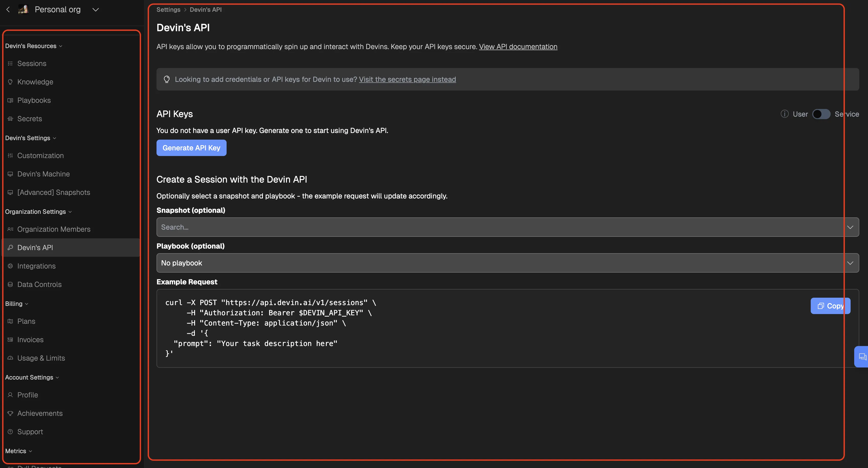Click the Usage & Limits gauge icon
868x468 pixels.
[10, 358]
